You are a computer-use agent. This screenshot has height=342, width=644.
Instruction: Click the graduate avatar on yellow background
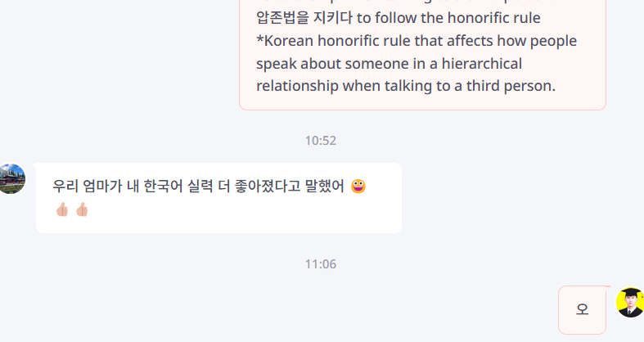point(630,303)
